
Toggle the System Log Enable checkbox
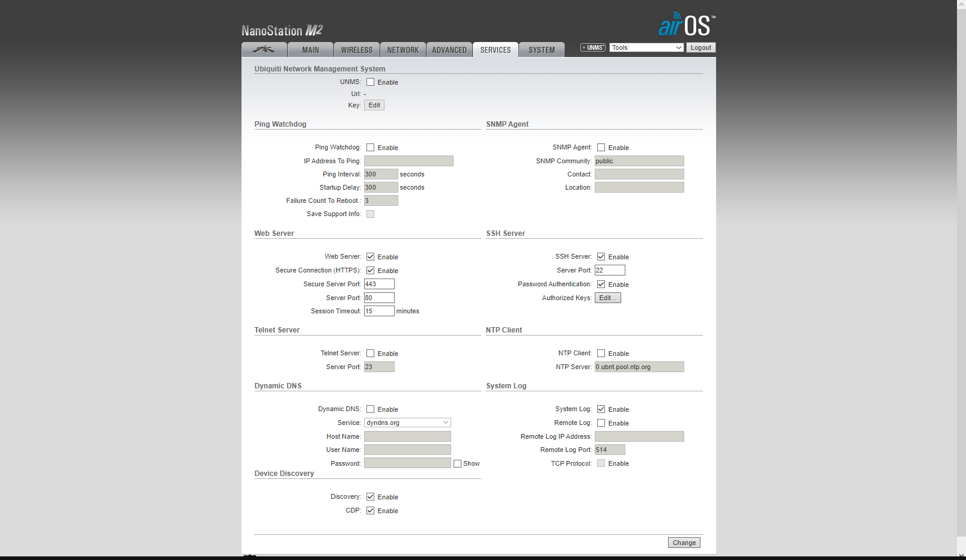tap(601, 409)
